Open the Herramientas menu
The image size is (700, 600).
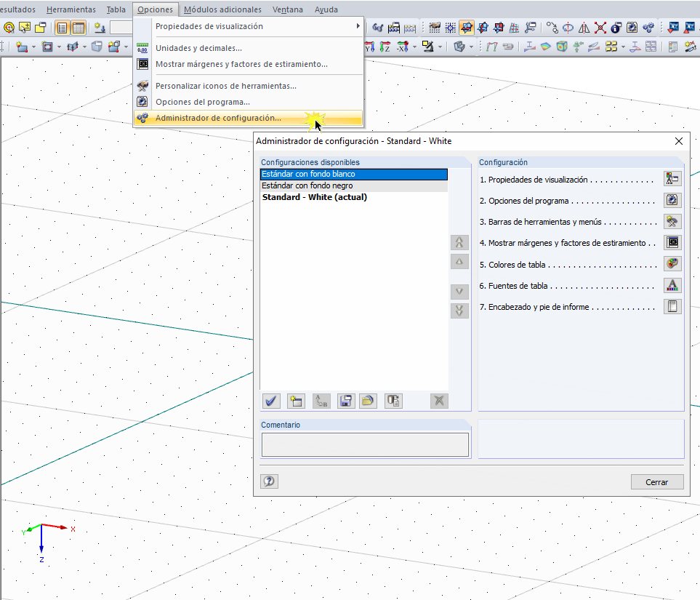tap(71, 9)
